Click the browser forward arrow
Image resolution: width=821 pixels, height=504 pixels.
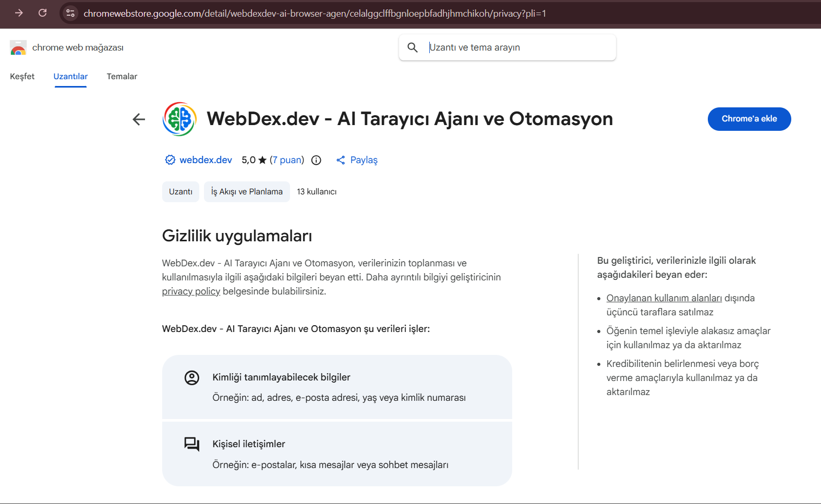pyautogui.click(x=19, y=13)
